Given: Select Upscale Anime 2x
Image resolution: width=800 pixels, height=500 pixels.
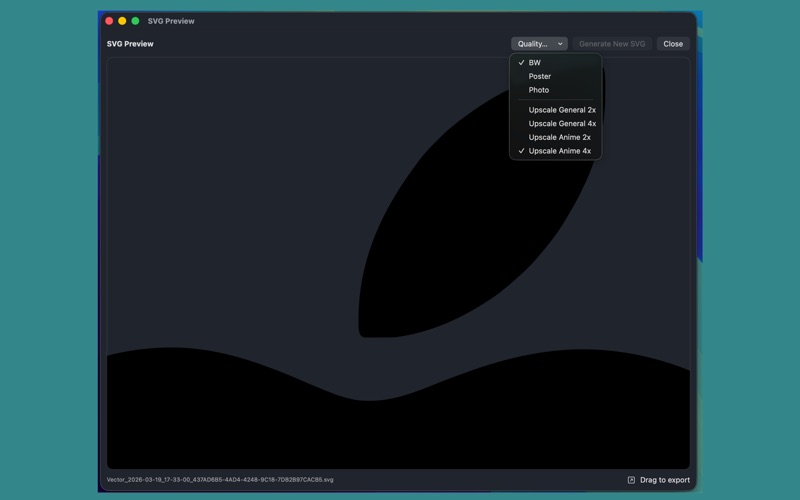Looking at the screenshot, I should [x=555, y=138].
